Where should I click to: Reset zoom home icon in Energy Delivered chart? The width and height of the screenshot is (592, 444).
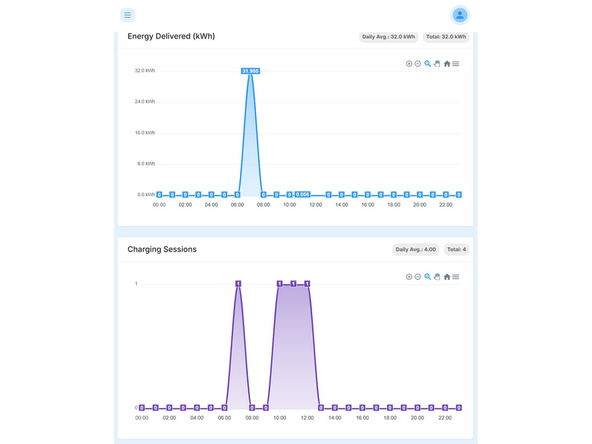447,64
